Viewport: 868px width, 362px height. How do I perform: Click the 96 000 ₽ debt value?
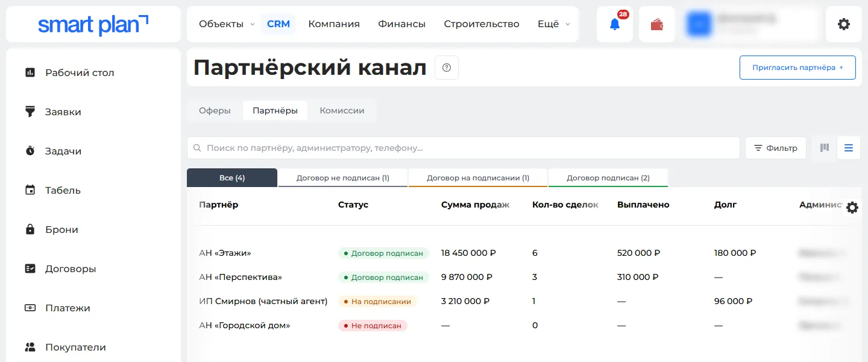[x=733, y=301]
